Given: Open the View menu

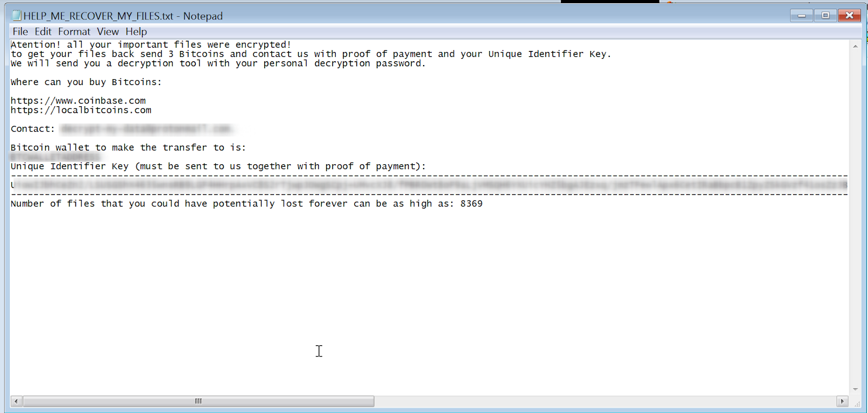Looking at the screenshot, I should point(108,31).
